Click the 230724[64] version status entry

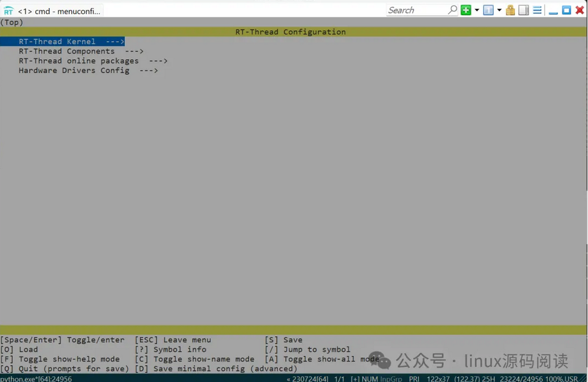tap(308, 379)
